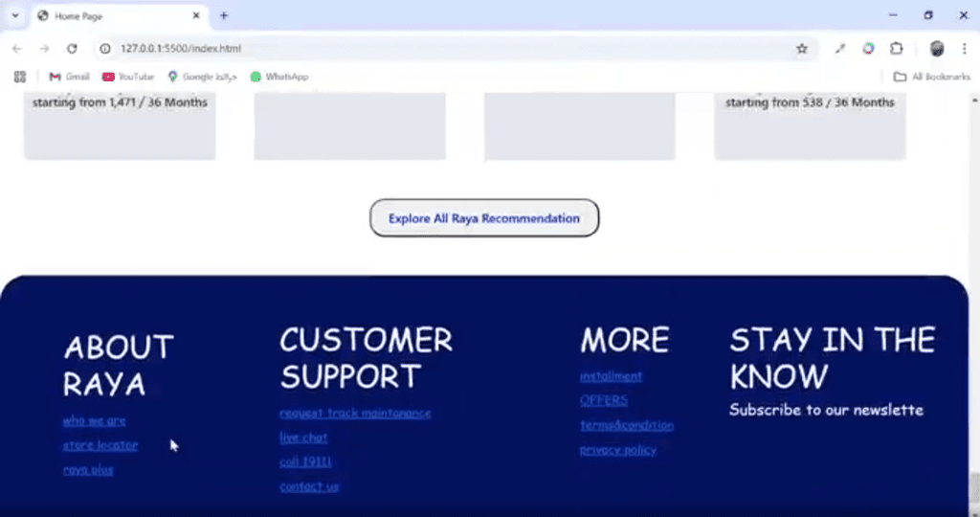980x517 pixels.
Task: Open the profile avatar menu
Action: point(936,48)
